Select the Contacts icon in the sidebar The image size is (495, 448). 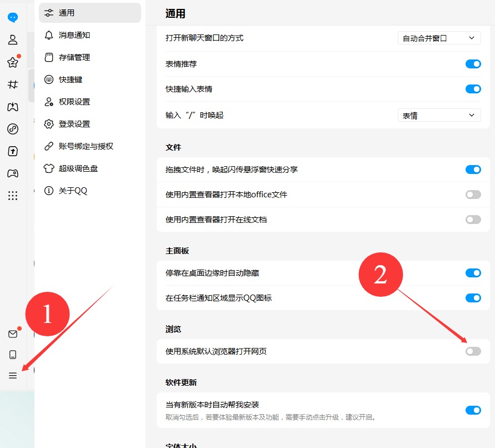tap(13, 39)
